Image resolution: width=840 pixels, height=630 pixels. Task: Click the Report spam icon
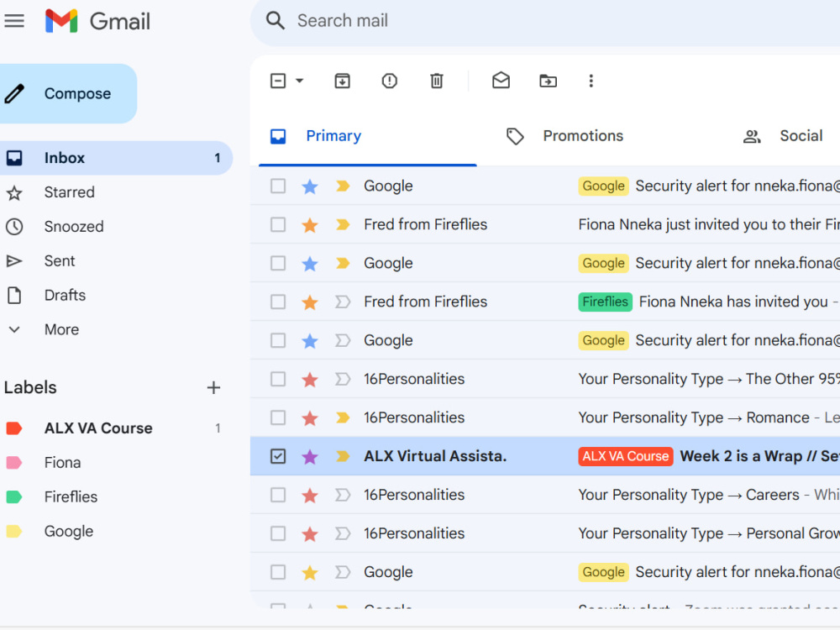pyautogui.click(x=390, y=81)
